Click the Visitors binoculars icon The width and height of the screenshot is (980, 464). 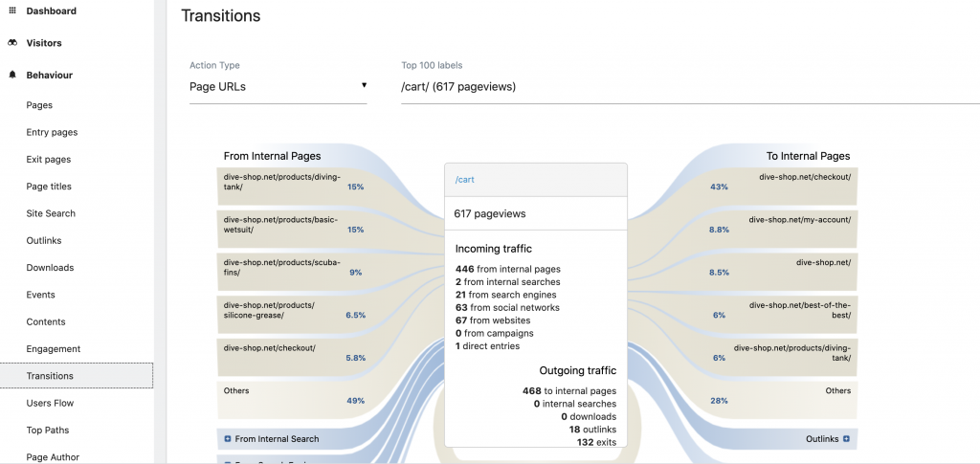pos(12,43)
